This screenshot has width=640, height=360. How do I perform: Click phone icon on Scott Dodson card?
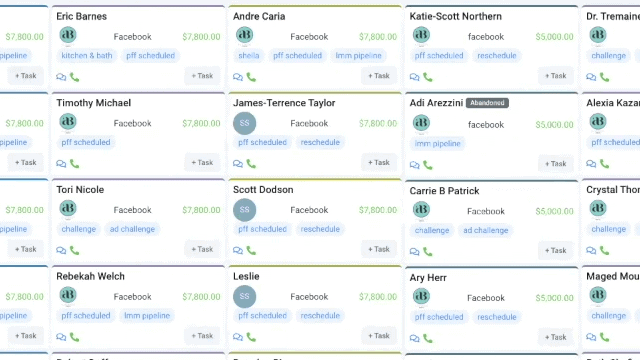251,250
